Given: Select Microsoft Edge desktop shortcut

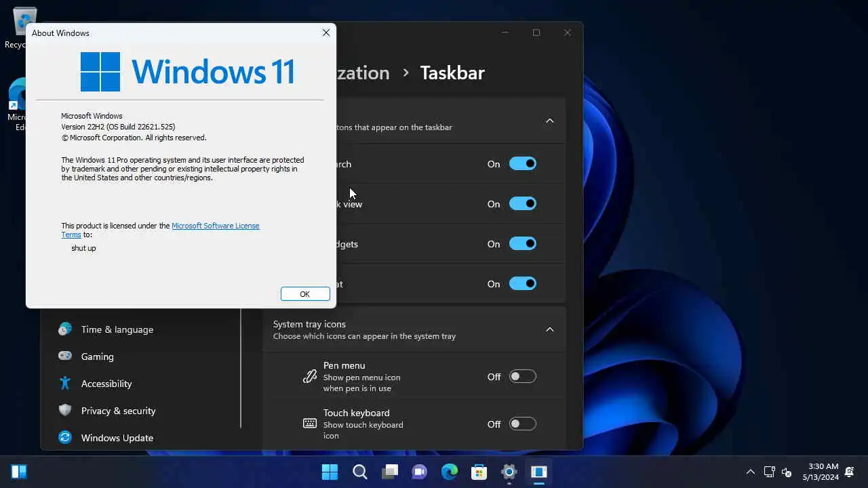Looking at the screenshot, I should 16,105.
